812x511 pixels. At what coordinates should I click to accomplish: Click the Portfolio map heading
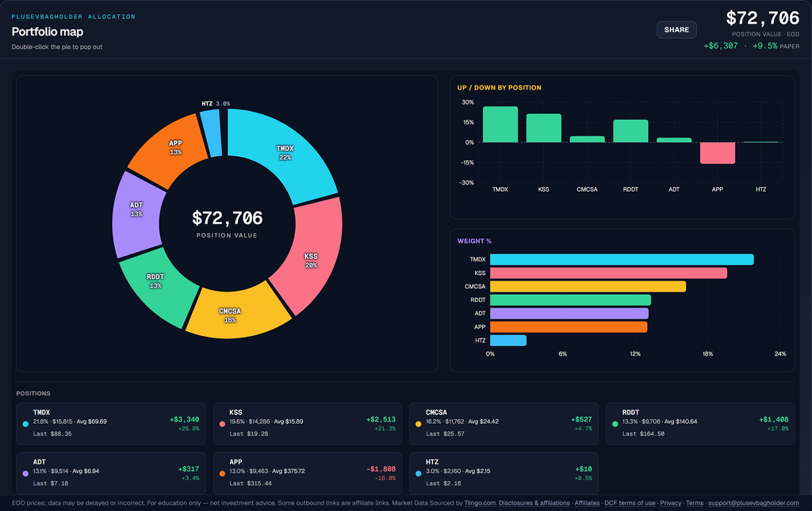[47, 32]
